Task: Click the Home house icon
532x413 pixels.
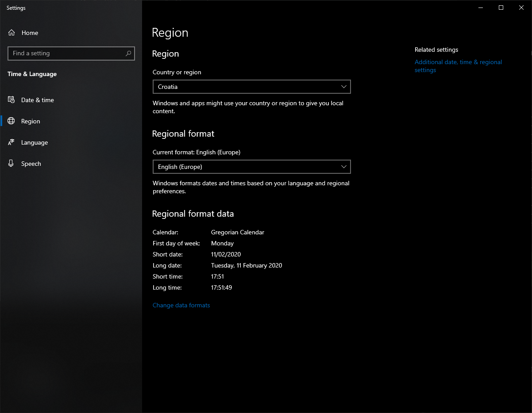Action: 12,33
